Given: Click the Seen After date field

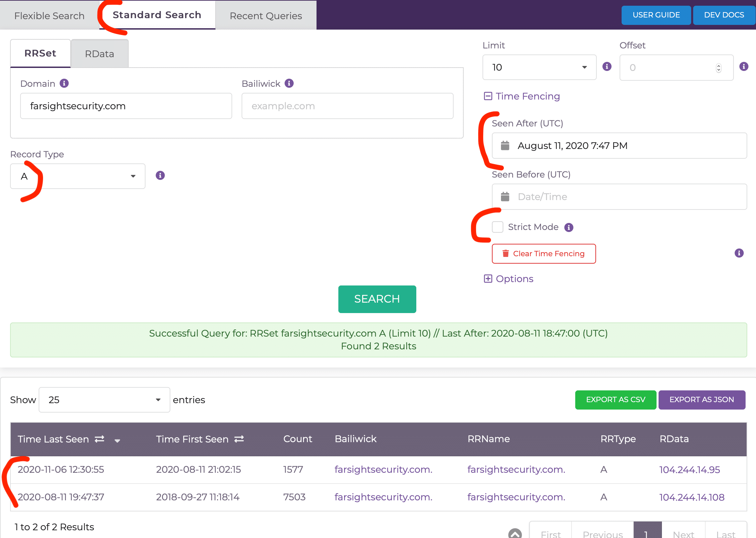Looking at the screenshot, I should click(x=619, y=146).
